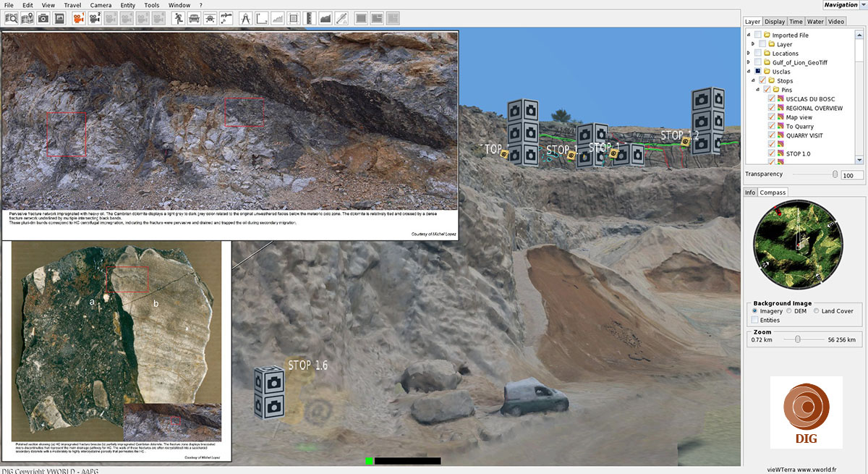
Task: Activate walking man travel mode icon
Action: (x=178, y=18)
